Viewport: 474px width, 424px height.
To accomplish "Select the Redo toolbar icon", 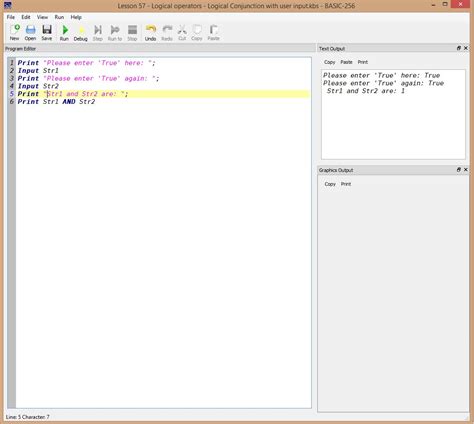I will (x=167, y=33).
